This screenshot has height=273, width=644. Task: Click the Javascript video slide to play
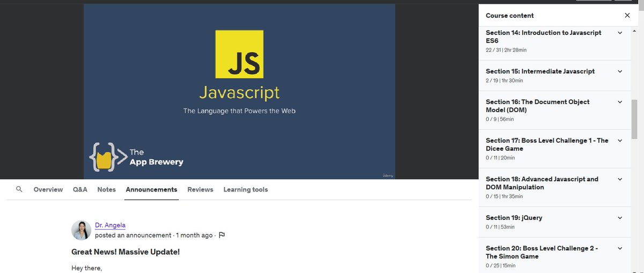pos(239,91)
